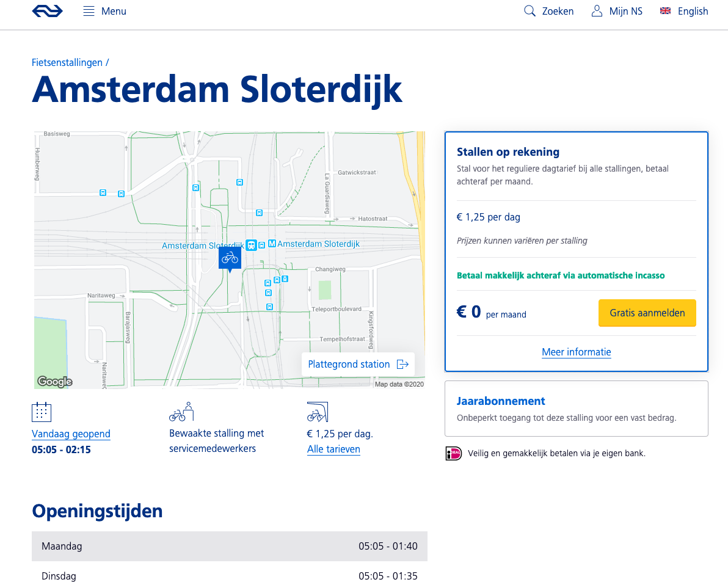Click the iDEAL payment logo
Image resolution: width=728 pixels, height=582 pixels.
454,453
